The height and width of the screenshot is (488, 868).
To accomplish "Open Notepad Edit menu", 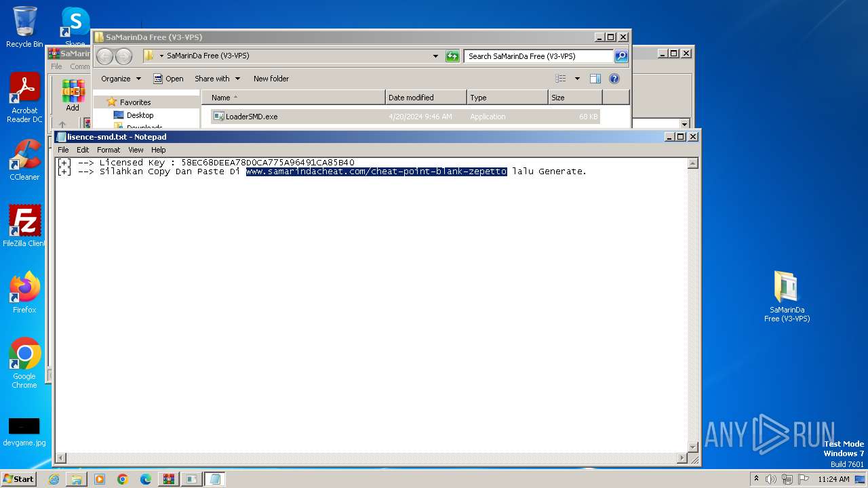I will click(83, 150).
